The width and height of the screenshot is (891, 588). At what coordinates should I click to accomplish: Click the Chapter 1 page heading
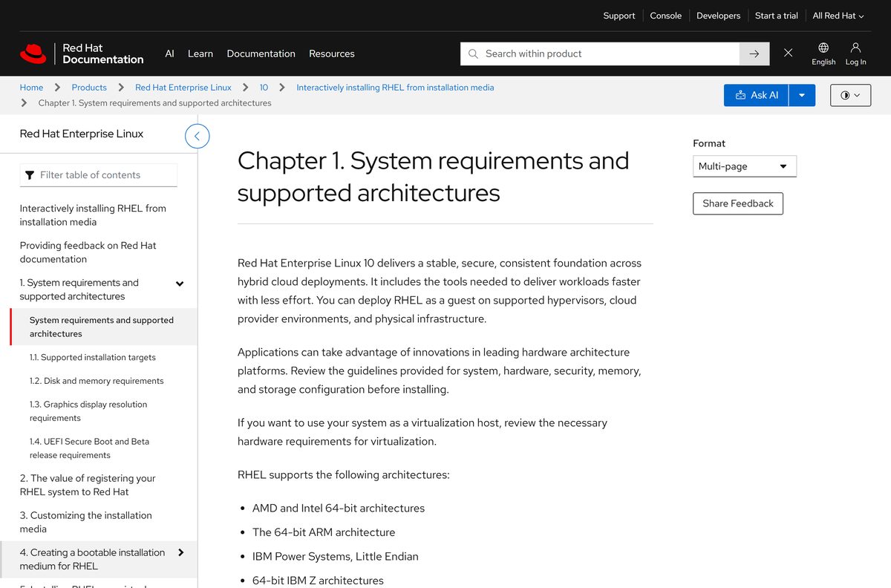pyautogui.click(x=433, y=177)
